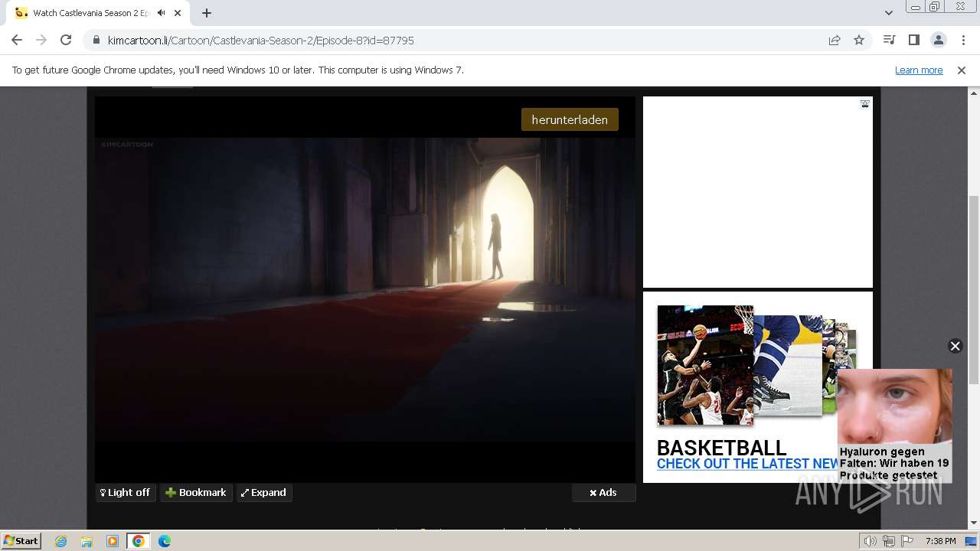Screen dimensions: 980x551
Task: Click the browser forward arrow
Action: pyautogui.click(x=41, y=40)
